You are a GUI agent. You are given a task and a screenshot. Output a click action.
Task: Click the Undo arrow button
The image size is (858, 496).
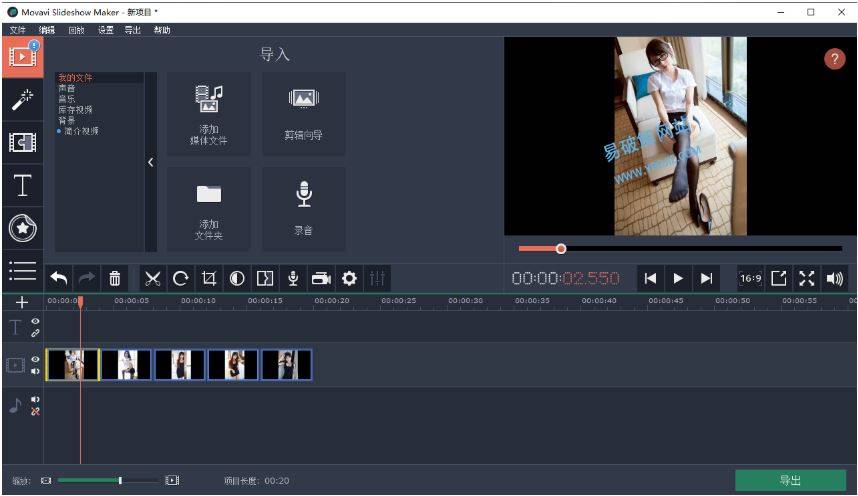pos(59,279)
